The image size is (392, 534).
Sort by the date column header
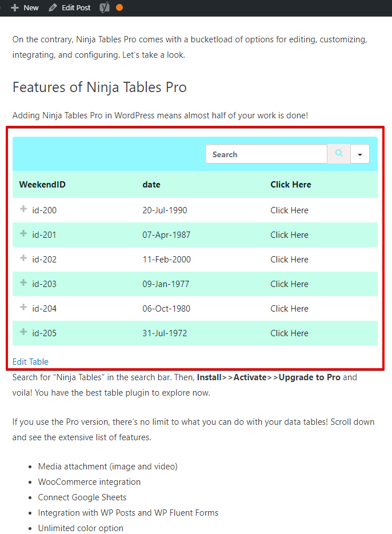pos(151,185)
